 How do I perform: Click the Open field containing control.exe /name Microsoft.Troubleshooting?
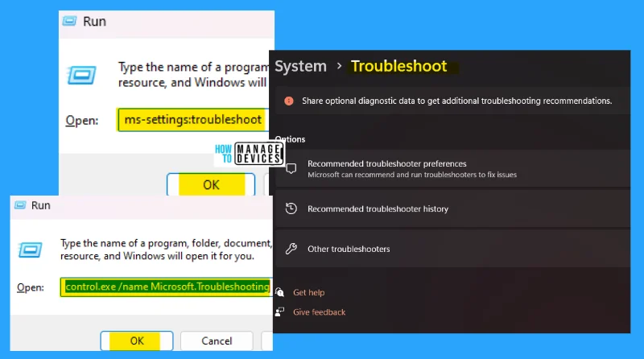[166, 287]
